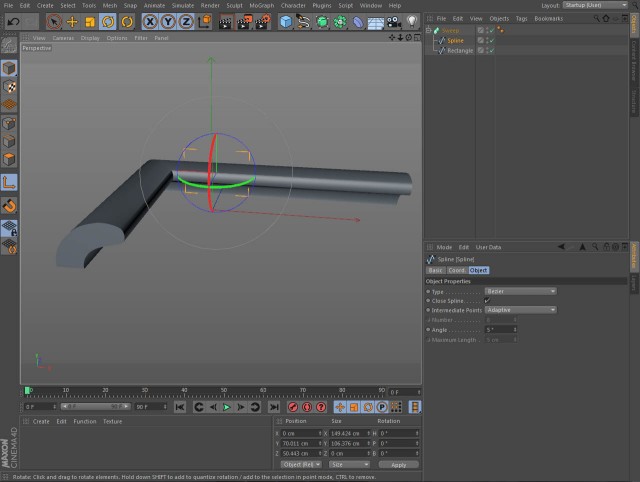640x482 pixels.
Task: Open the Type dropdown set to Bezier
Action: [x=520, y=291]
